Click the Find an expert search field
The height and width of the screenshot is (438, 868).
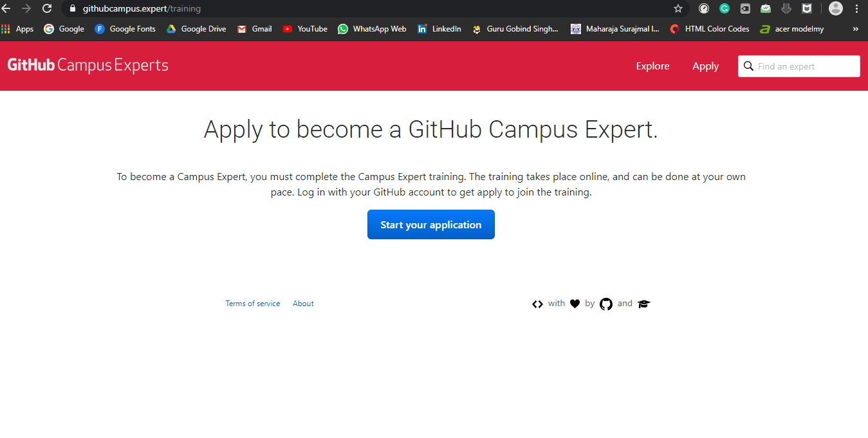799,66
